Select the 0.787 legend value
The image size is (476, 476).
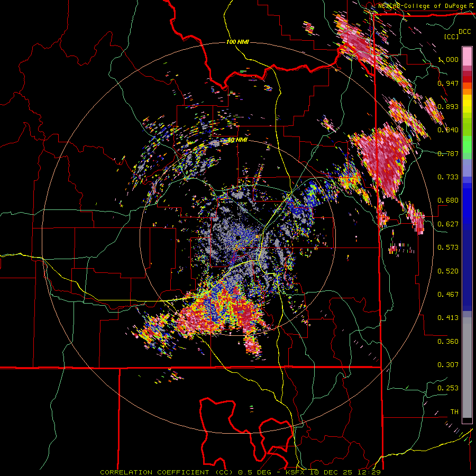(x=448, y=153)
